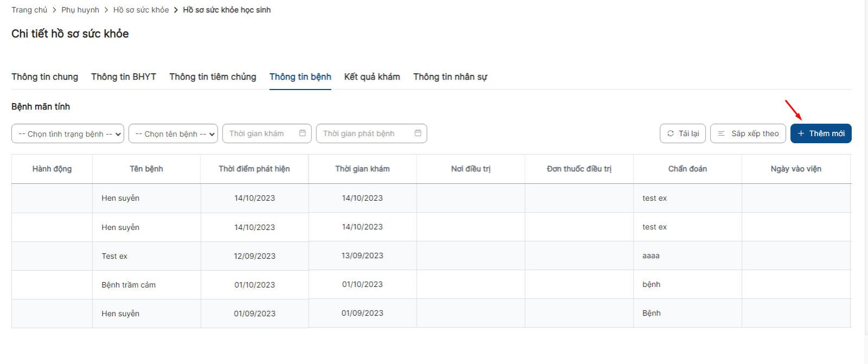This screenshot has height=364, width=868.
Task: Switch to the Thông tin BHYT tab
Action: 124,77
